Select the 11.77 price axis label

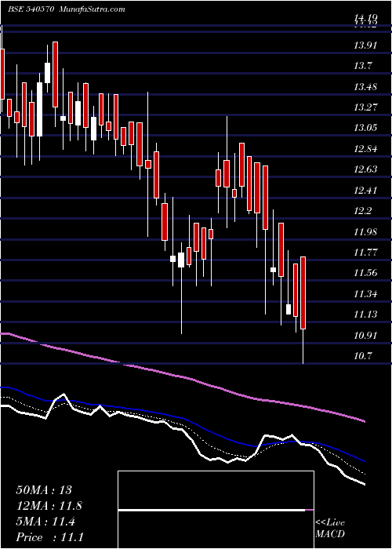(365, 252)
